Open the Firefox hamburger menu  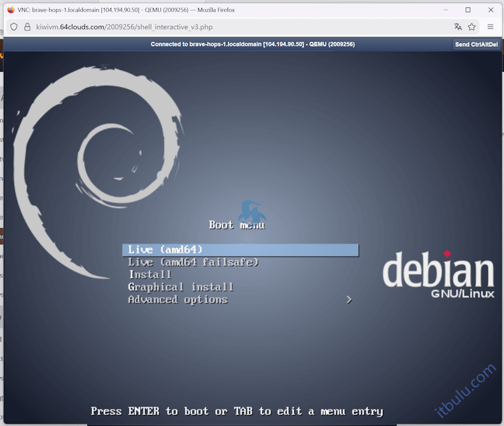pyautogui.click(x=490, y=27)
